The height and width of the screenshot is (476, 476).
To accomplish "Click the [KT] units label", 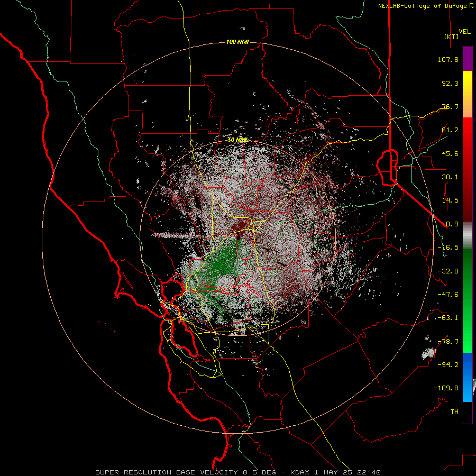I will pos(452,36).
